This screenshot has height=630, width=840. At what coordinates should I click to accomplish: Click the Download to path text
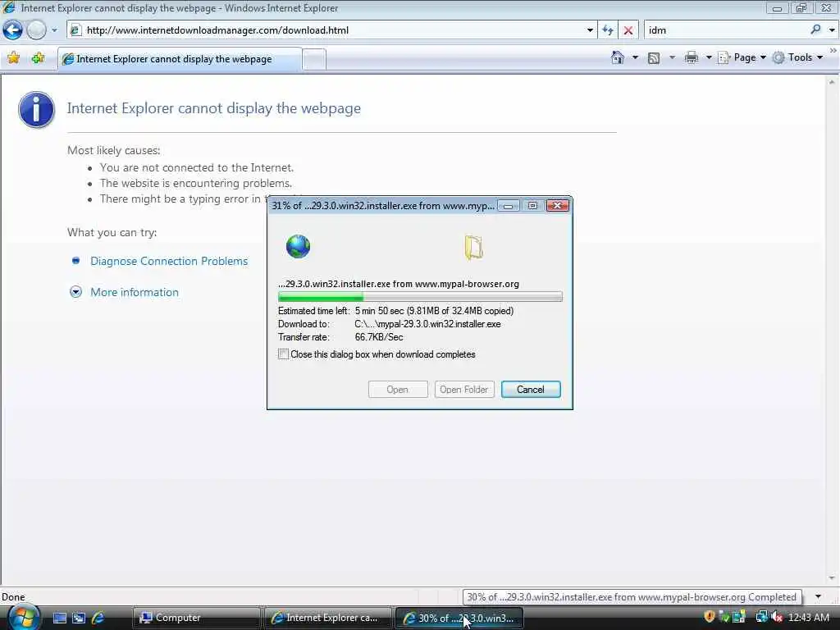(427, 324)
